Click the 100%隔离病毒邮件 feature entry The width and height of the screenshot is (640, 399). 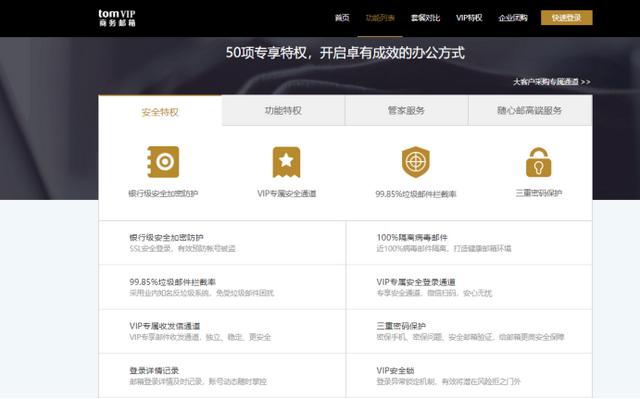[x=469, y=243]
